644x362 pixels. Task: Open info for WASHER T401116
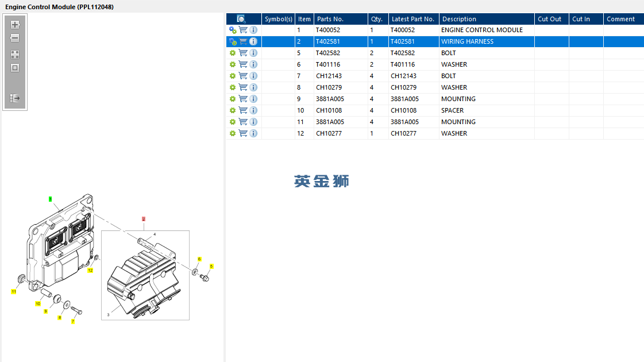[x=253, y=64]
